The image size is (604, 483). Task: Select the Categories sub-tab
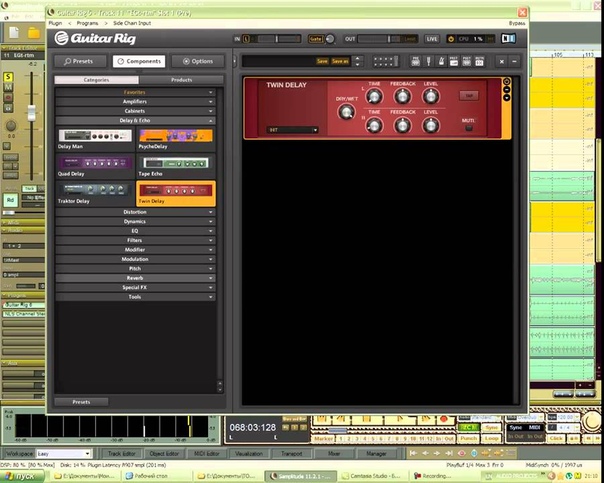(96, 80)
